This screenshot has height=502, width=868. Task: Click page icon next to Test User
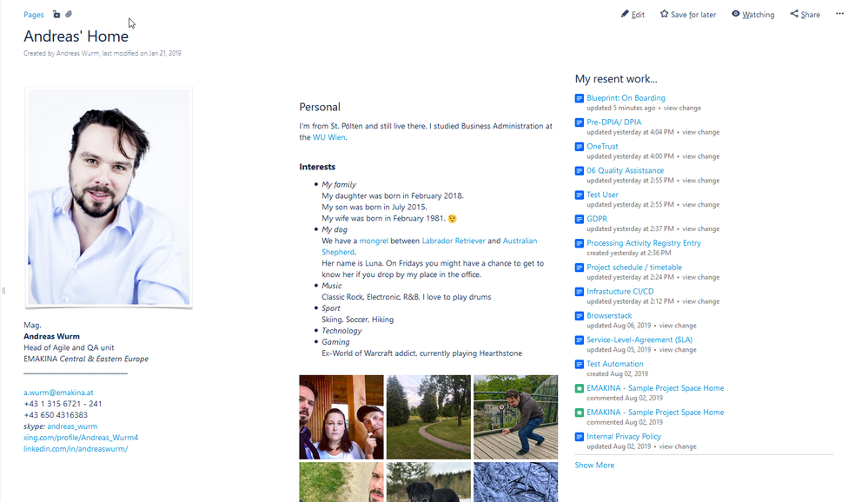[579, 195]
